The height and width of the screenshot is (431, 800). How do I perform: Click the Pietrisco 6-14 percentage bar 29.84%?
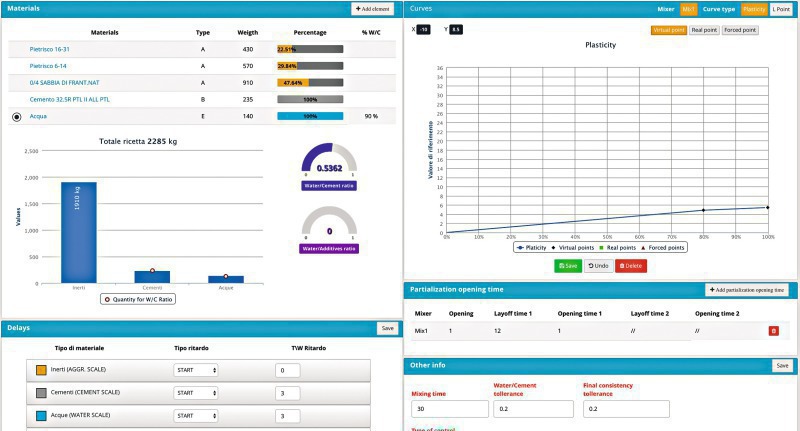click(310, 66)
